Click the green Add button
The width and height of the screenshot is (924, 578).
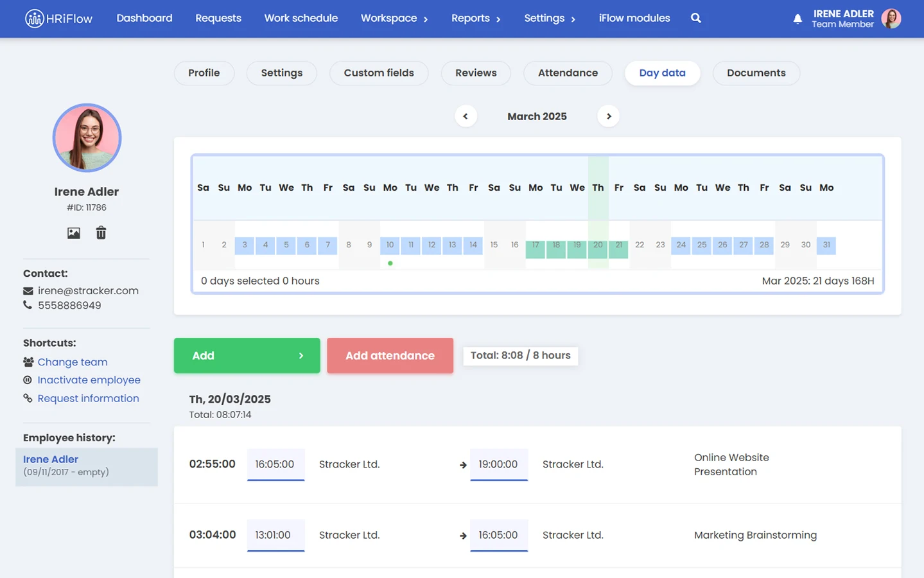point(247,356)
